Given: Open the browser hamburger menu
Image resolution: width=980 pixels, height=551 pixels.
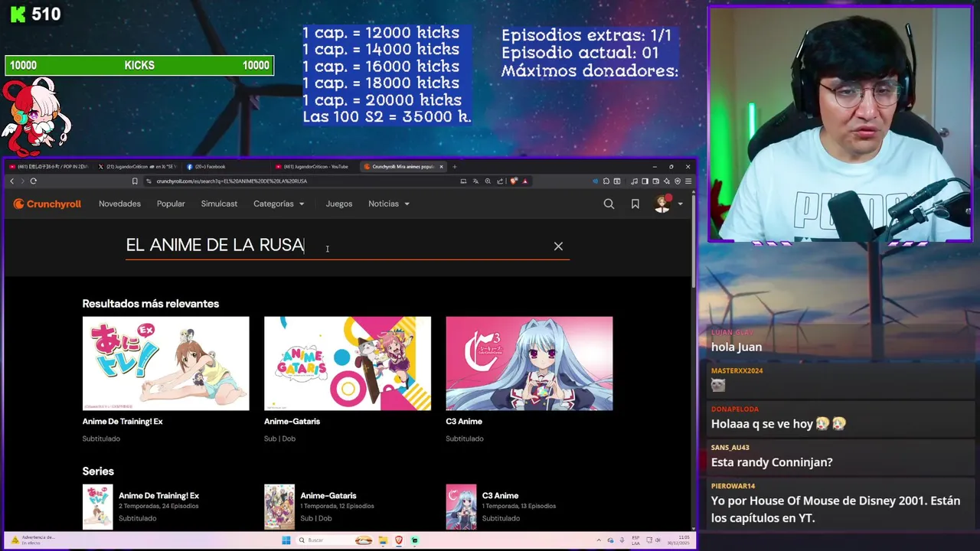Looking at the screenshot, I should (688, 181).
